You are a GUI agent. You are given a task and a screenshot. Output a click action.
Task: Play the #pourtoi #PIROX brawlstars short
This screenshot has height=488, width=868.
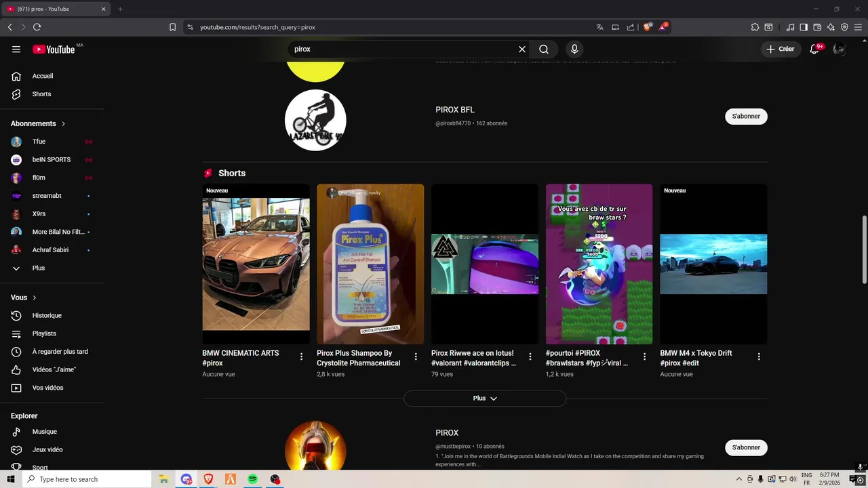click(x=599, y=264)
